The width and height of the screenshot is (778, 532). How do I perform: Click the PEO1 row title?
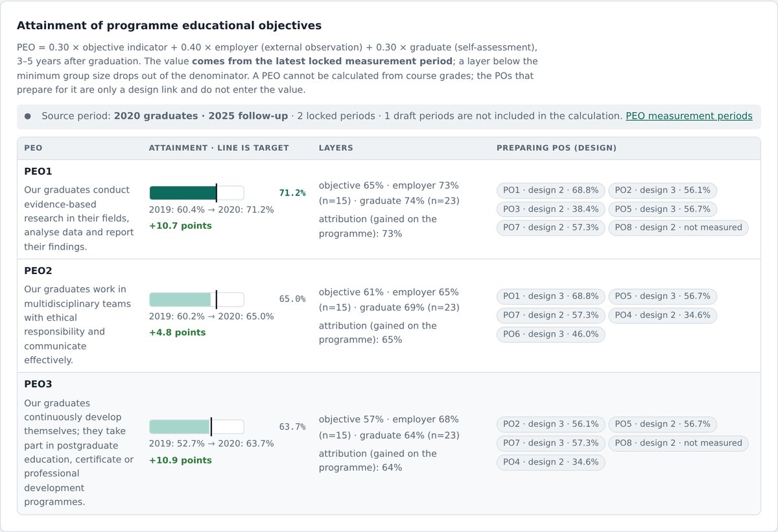[38, 172]
